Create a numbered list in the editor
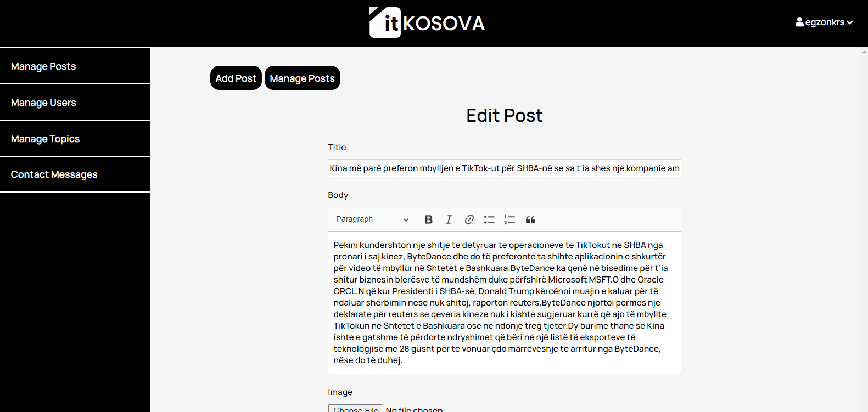Viewport: 868px width, 412px height. (x=509, y=219)
